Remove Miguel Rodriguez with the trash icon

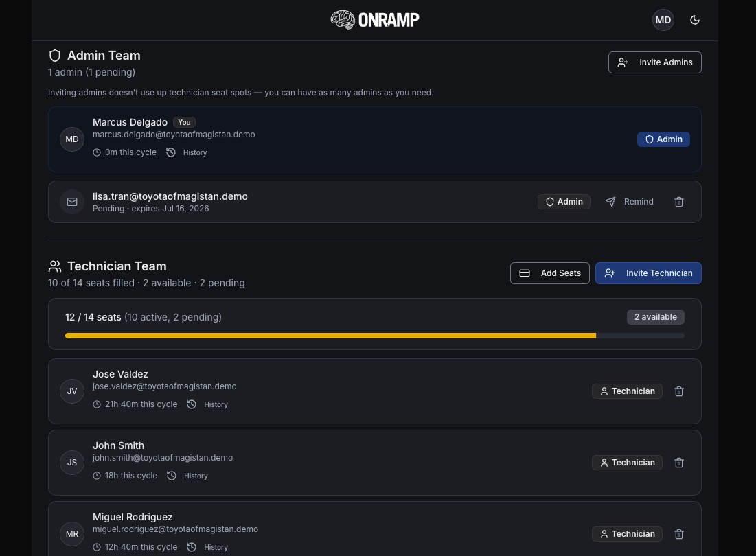click(x=679, y=534)
